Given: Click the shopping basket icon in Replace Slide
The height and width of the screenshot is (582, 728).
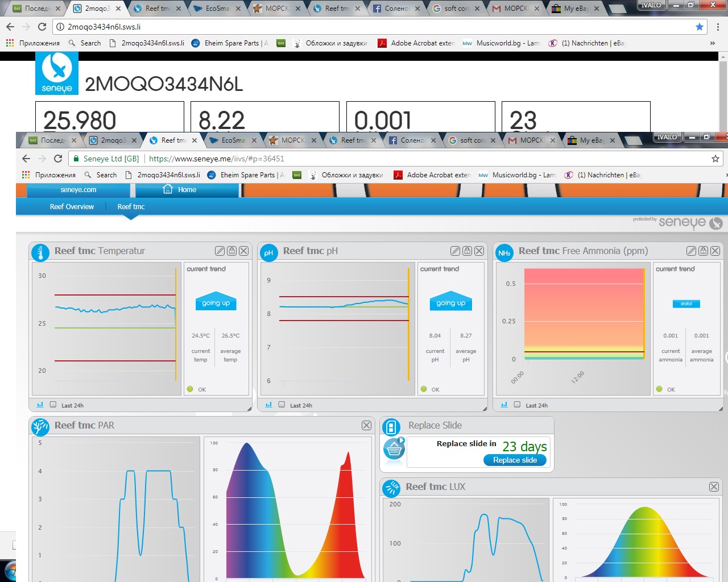Looking at the screenshot, I should (x=394, y=450).
